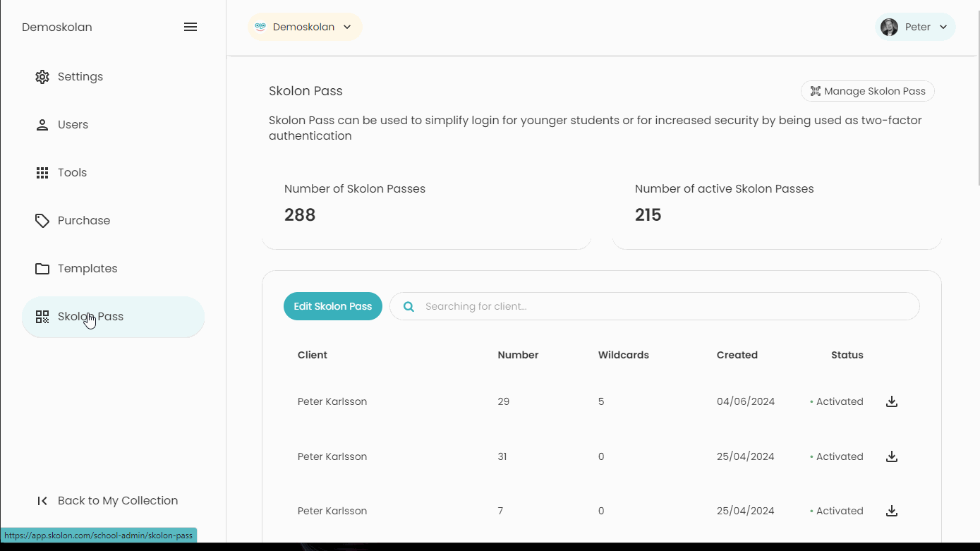Viewport: 980px width, 551px height.
Task: Click the icon inside Manage Skolon Pass button
Action: (x=815, y=91)
